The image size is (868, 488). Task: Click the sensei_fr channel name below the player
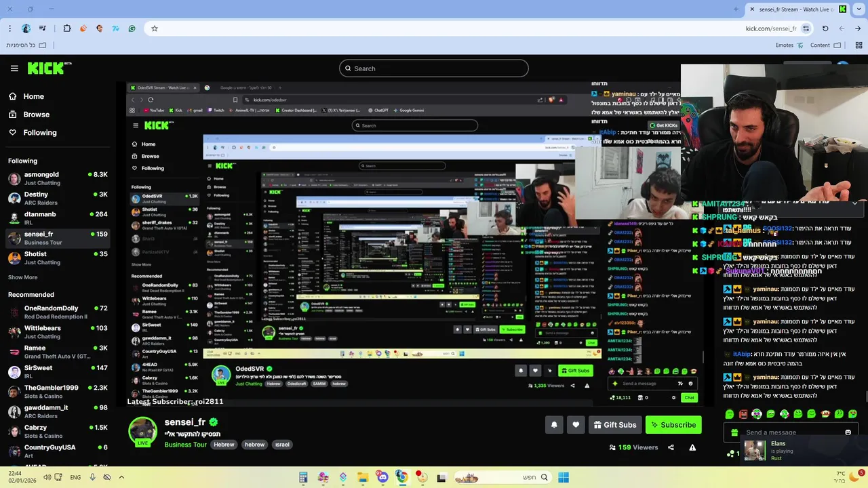(184, 422)
